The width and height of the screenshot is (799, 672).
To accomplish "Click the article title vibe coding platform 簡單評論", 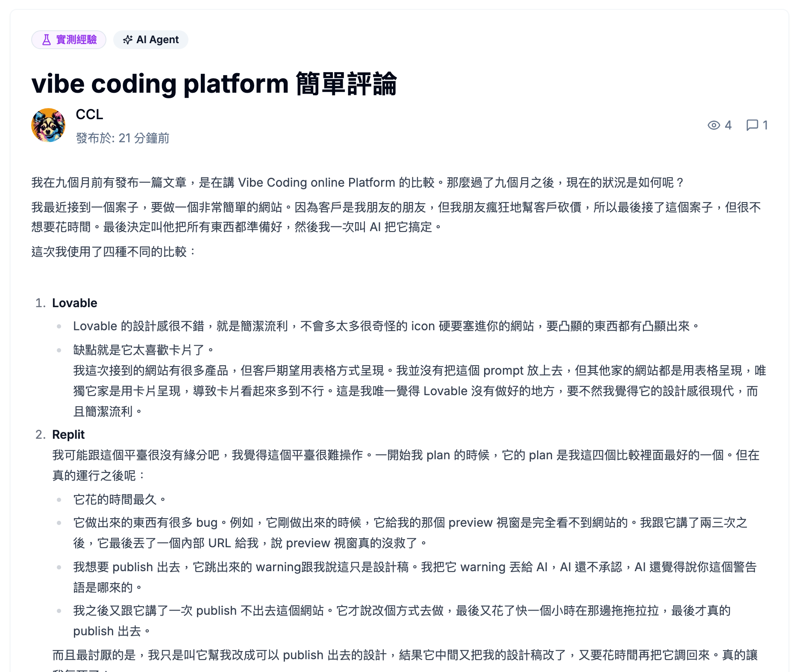I will coord(214,84).
